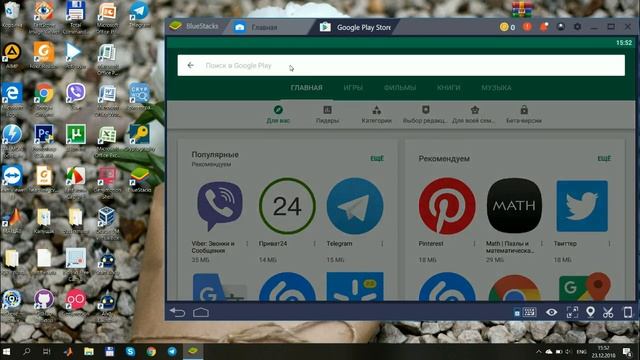
Task: Open the ИГРЫ tab
Action: 353,88
